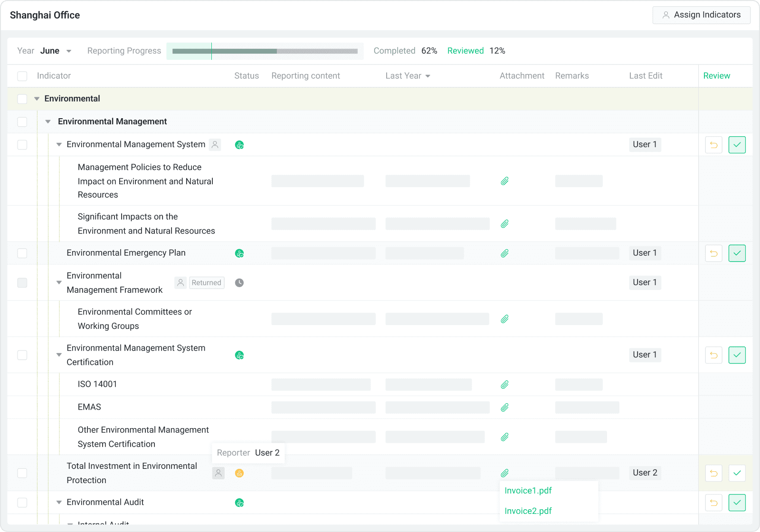Open the attachment for Management Policies to Reduce Impact
Screen dimensions: 760x532
click(504, 181)
